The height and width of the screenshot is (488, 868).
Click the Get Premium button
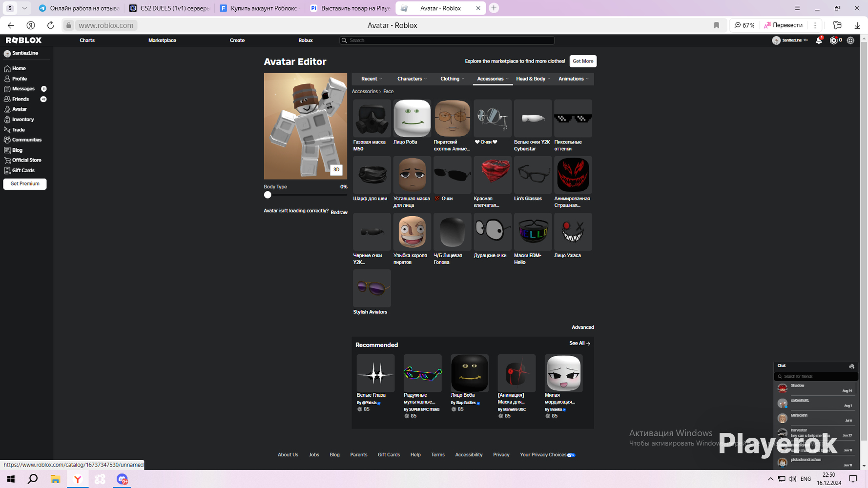[25, 184]
